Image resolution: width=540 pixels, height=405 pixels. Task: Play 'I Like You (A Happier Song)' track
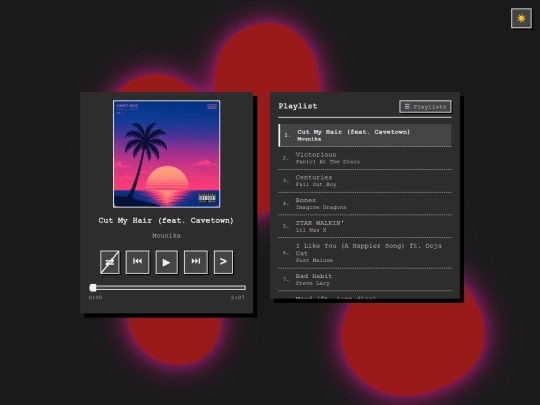pos(365,253)
